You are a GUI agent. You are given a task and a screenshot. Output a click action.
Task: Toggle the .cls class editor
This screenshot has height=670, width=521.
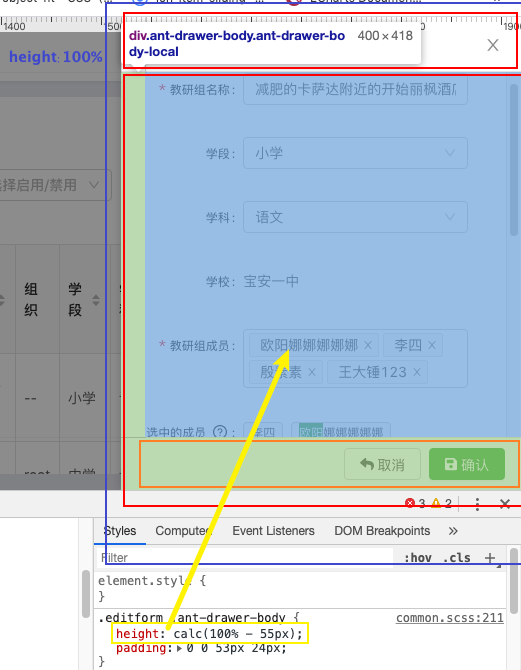456,558
